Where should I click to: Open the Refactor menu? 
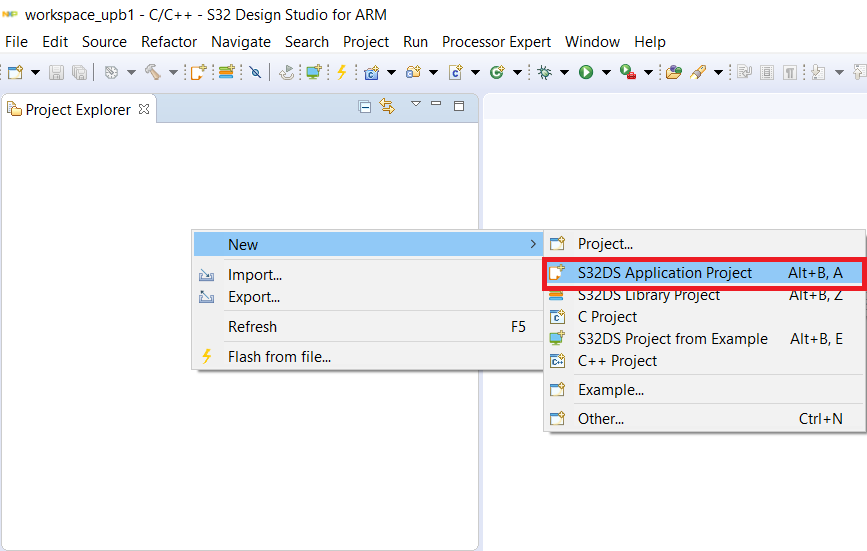click(x=169, y=42)
